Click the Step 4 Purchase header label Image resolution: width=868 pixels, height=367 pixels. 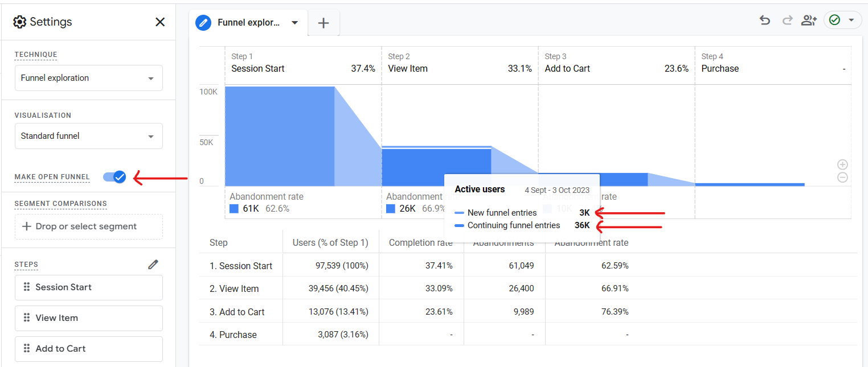(x=720, y=68)
